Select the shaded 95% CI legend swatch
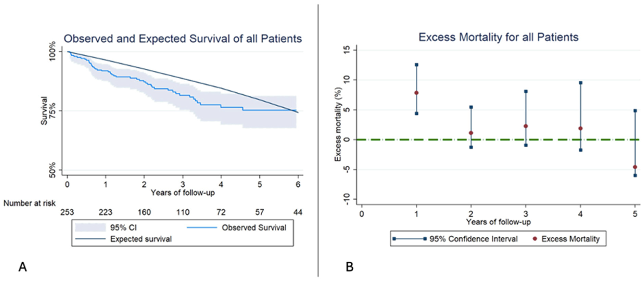 tap(90, 227)
